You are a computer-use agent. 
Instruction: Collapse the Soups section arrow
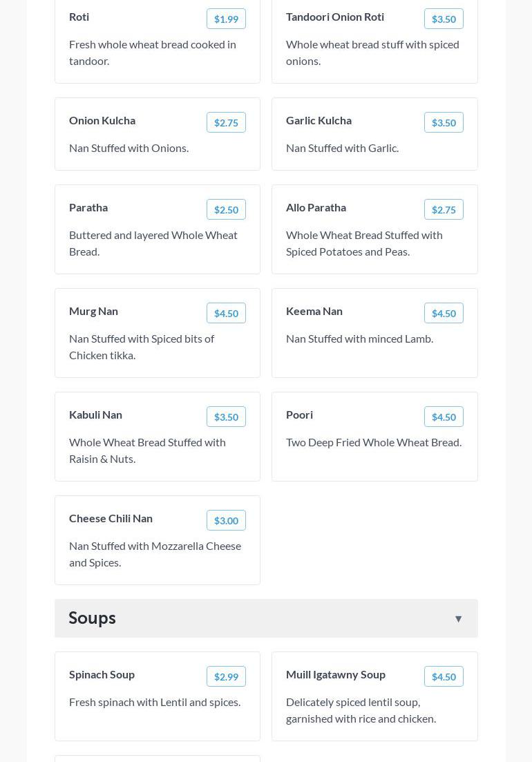tap(458, 618)
